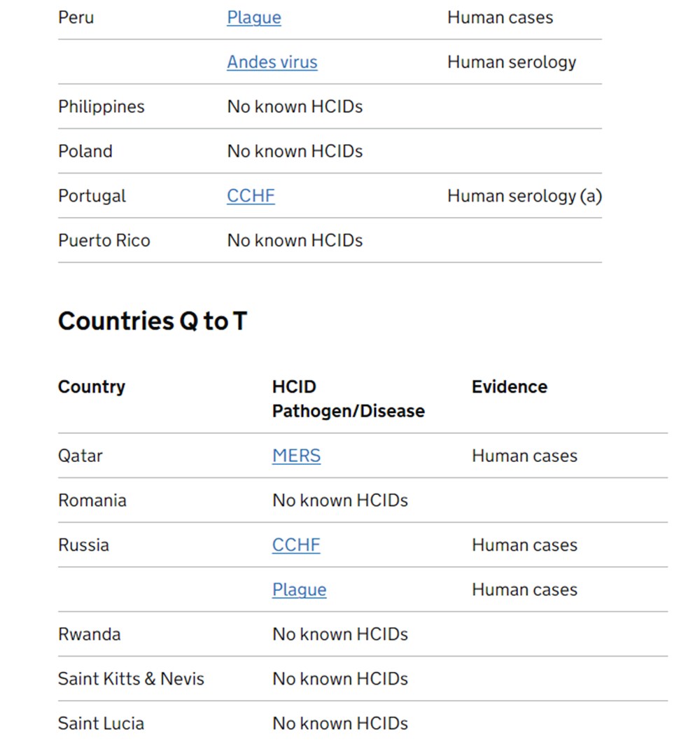
Task: Click the HCID Pathogen/Disease column header
Action: (x=348, y=399)
